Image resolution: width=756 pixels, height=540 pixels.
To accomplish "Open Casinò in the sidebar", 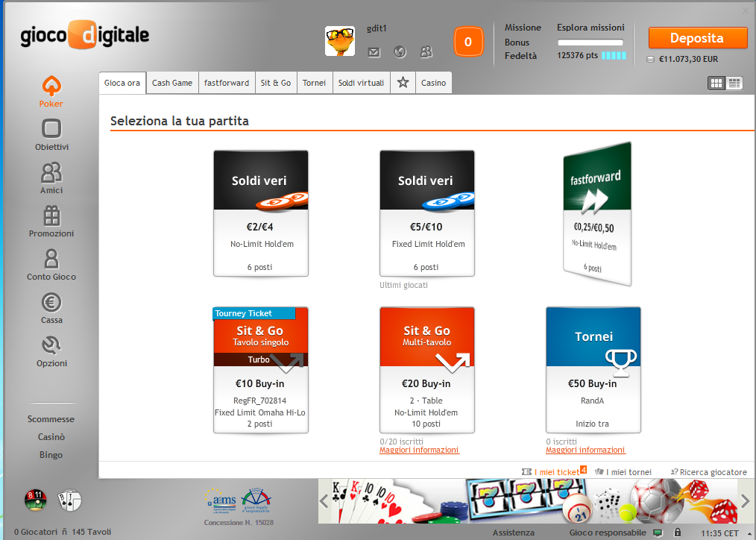I will tap(51, 437).
